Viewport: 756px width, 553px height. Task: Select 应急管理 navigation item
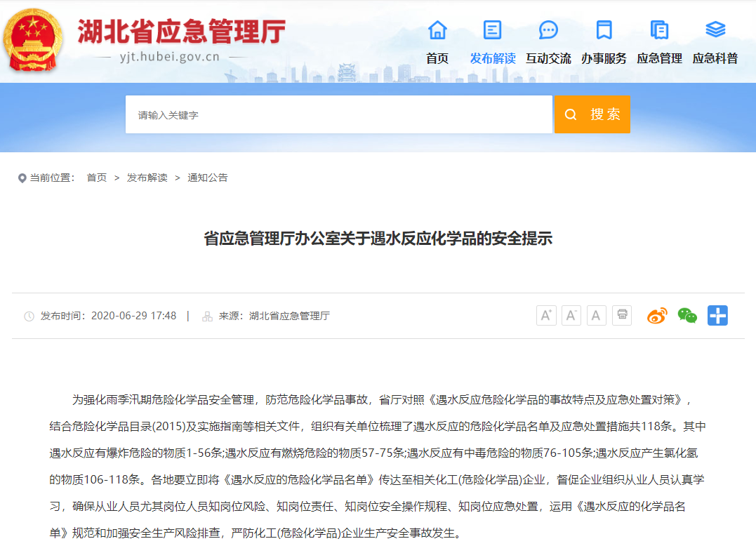(x=659, y=42)
